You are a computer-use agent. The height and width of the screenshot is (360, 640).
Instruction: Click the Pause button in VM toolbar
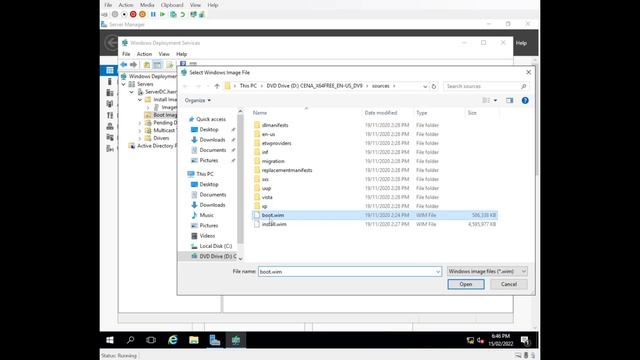[x=153, y=14]
